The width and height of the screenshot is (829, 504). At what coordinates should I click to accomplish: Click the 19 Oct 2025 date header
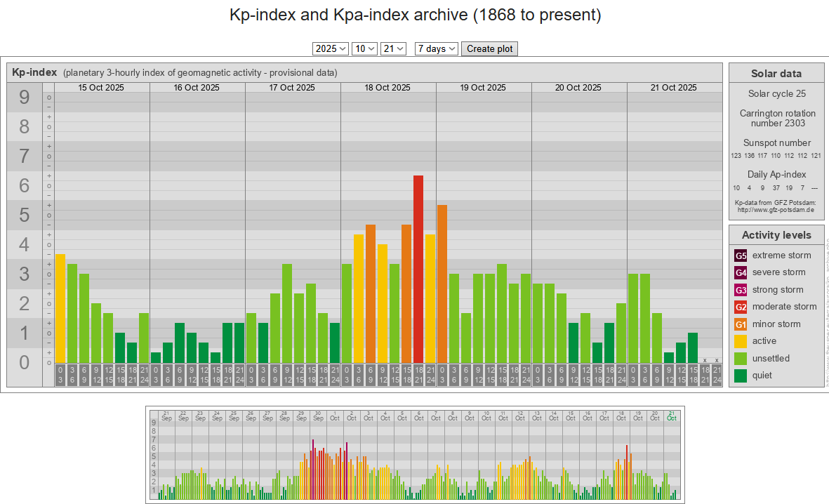click(x=483, y=88)
